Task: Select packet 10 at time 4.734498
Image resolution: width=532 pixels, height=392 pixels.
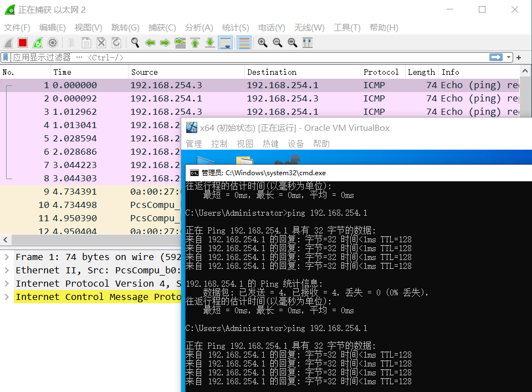Action: point(90,205)
